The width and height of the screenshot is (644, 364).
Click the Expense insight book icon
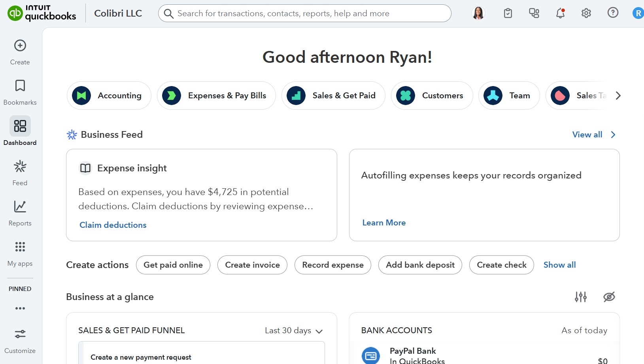85,168
